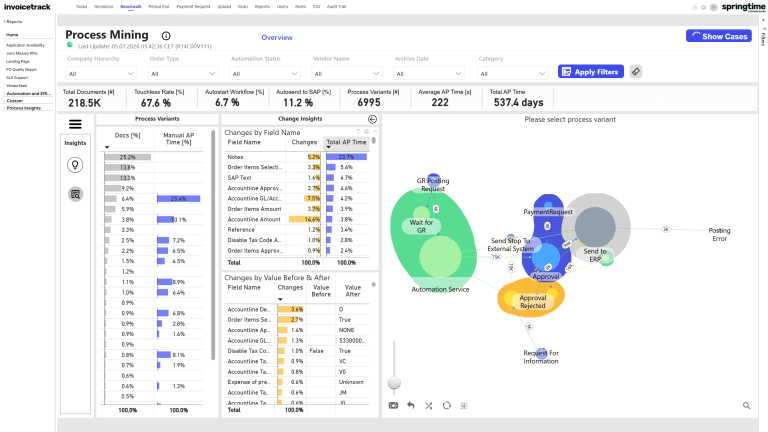Select the SAP Text row

(x=297, y=178)
